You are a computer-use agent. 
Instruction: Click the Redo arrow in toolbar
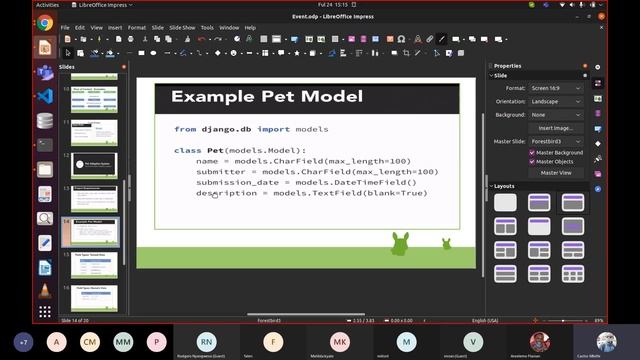click(218, 39)
